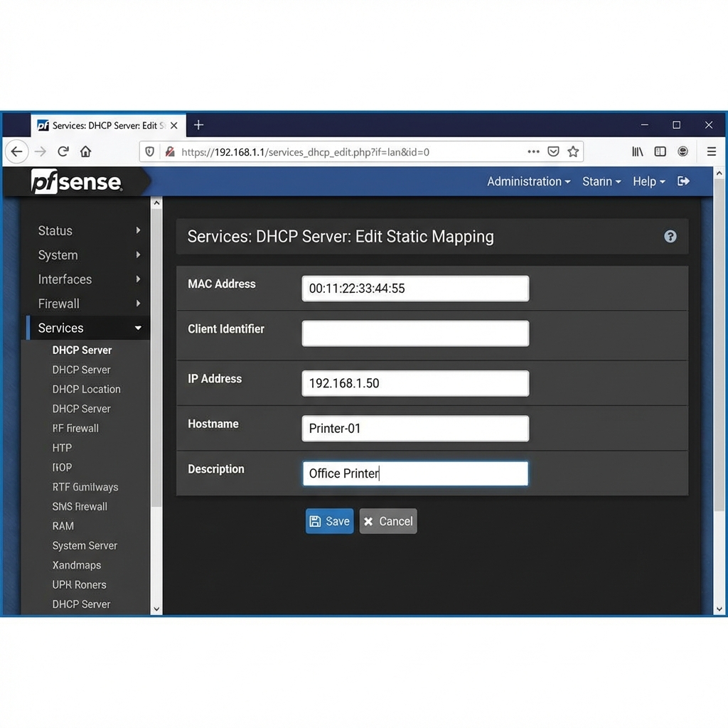Image resolution: width=728 pixels, height=728 pixels.
Task: Open the Administration dropdown menu
Action: 528,181
